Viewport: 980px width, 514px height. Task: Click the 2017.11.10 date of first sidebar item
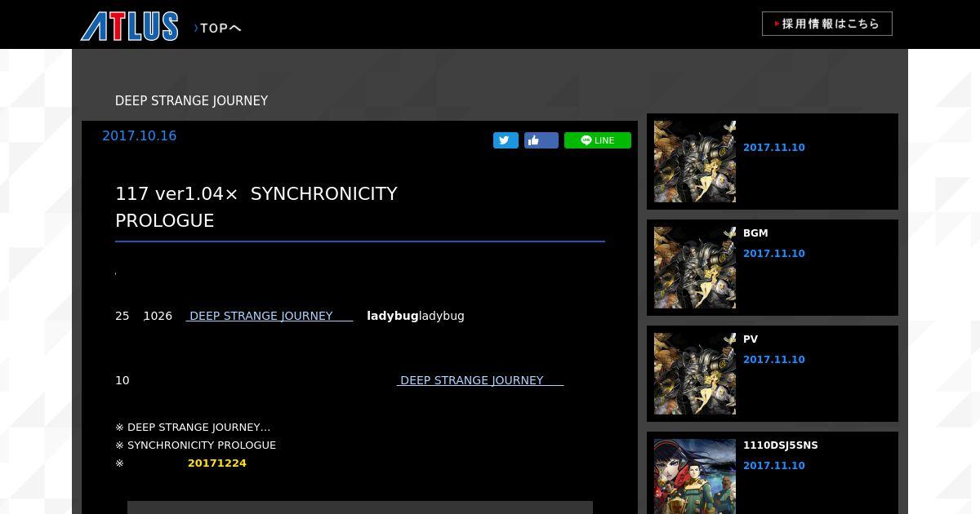tap(774, 148)
